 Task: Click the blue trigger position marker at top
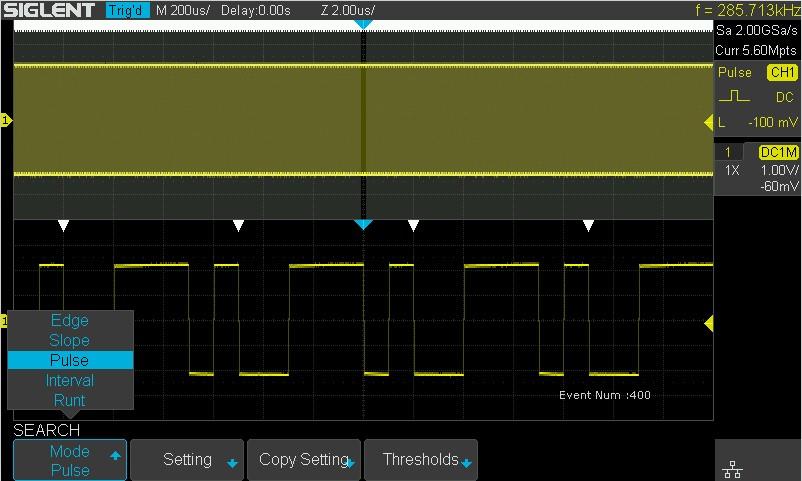point(364,23)
